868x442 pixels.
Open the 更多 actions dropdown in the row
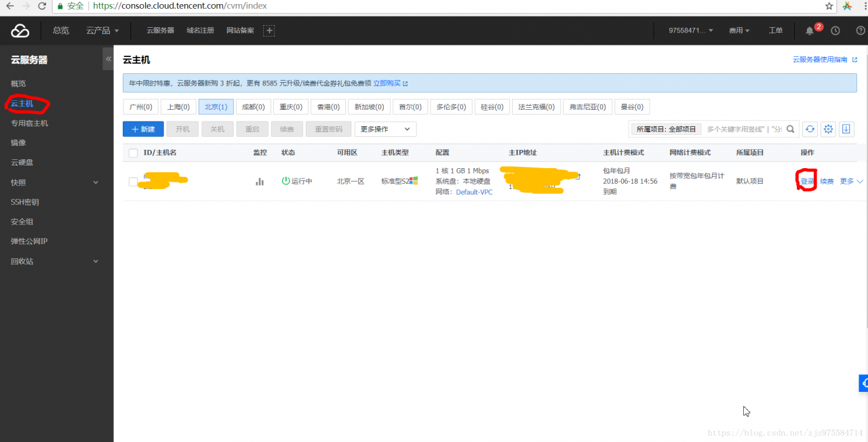tap(852, 181)
